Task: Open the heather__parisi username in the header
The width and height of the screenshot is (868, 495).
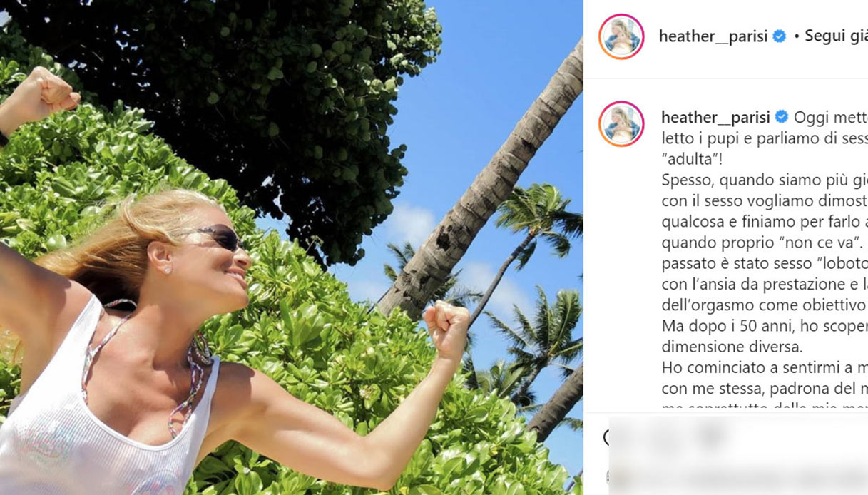Action: pyautogui.click(x=713, y=36)
